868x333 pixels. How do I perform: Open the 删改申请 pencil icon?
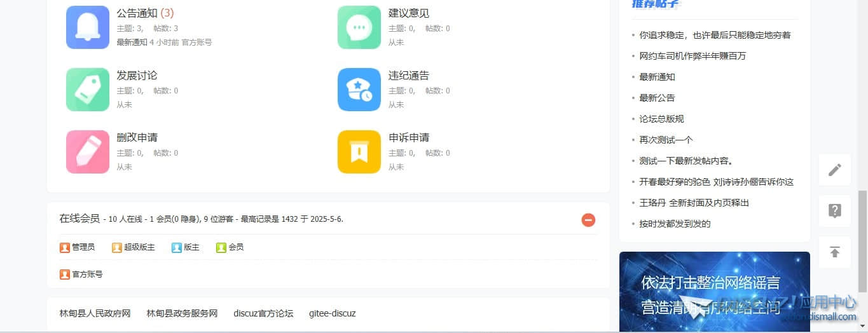click(88, 152)
